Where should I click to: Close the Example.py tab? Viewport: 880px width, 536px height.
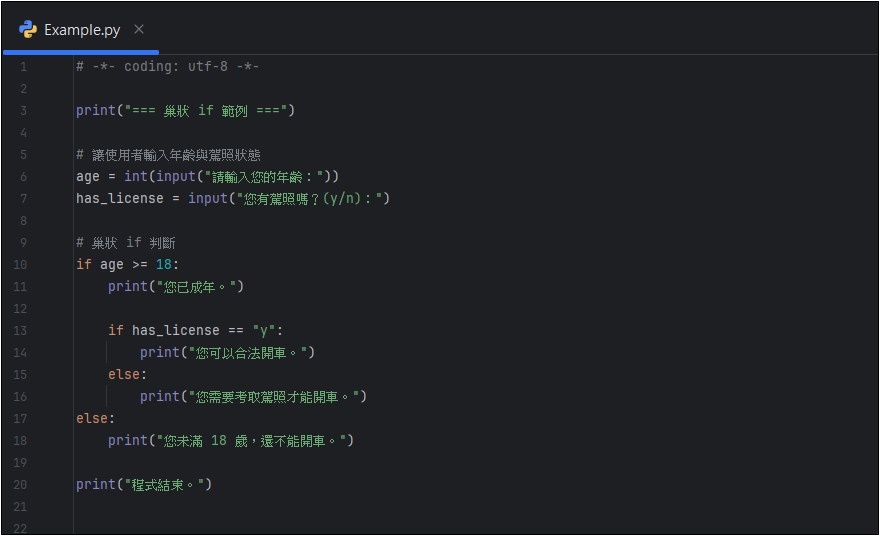tap(139, 29)
